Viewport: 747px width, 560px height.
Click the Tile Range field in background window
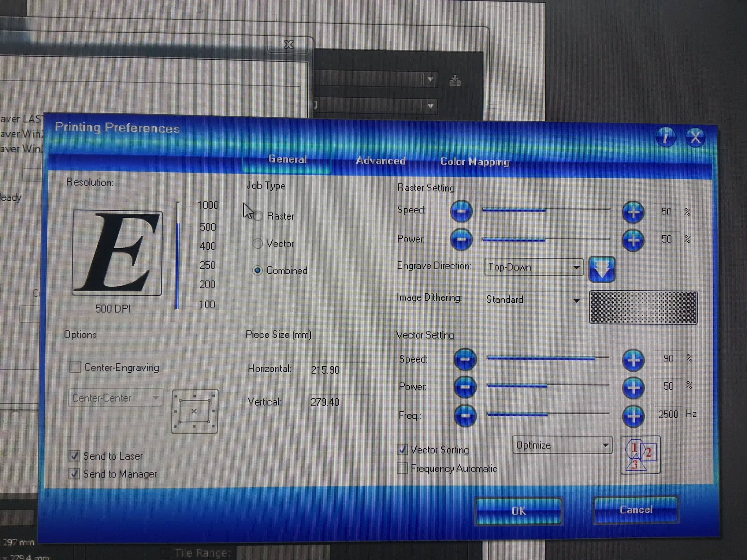click(x=282, y=552)
